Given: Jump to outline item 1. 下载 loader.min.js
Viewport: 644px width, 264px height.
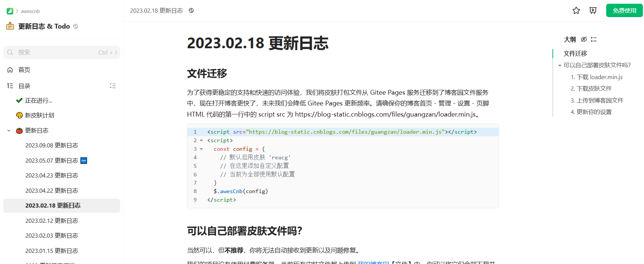Looking at the screenshot, I should click(x=597, y=77).
